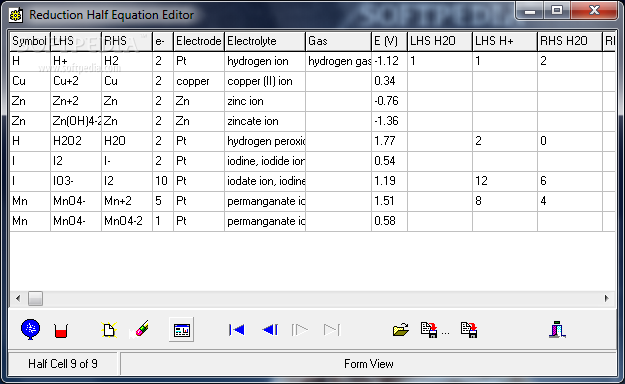Screen dimensions: 625x384
Task: Select the -1.36 voltage cell
Action: [389, 121]
